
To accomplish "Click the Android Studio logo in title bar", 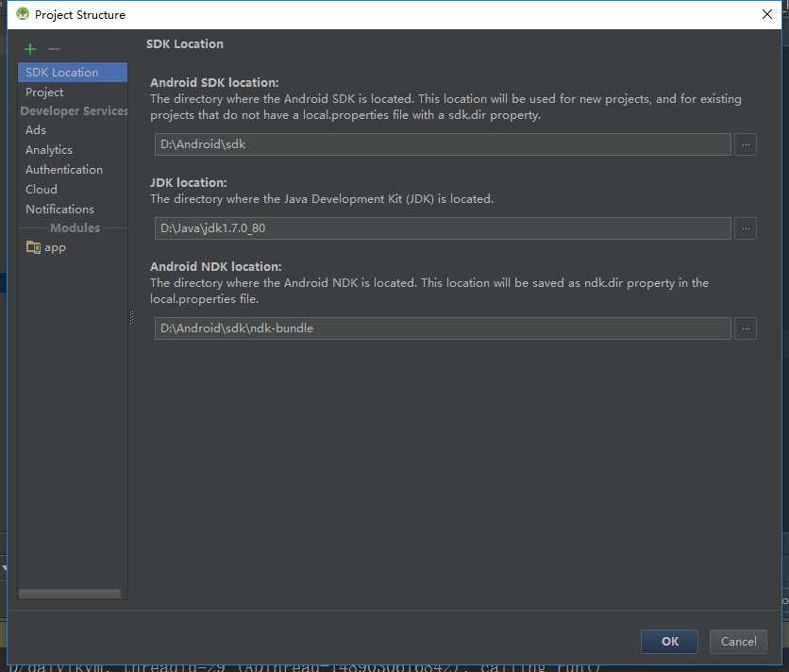I will click(22, 14).
